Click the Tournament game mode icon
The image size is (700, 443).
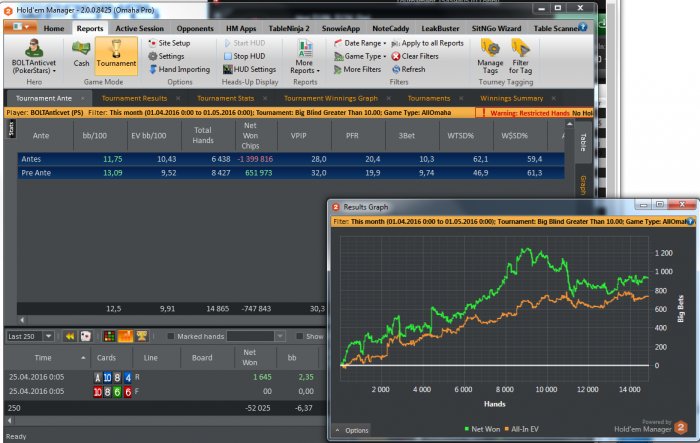116,55
